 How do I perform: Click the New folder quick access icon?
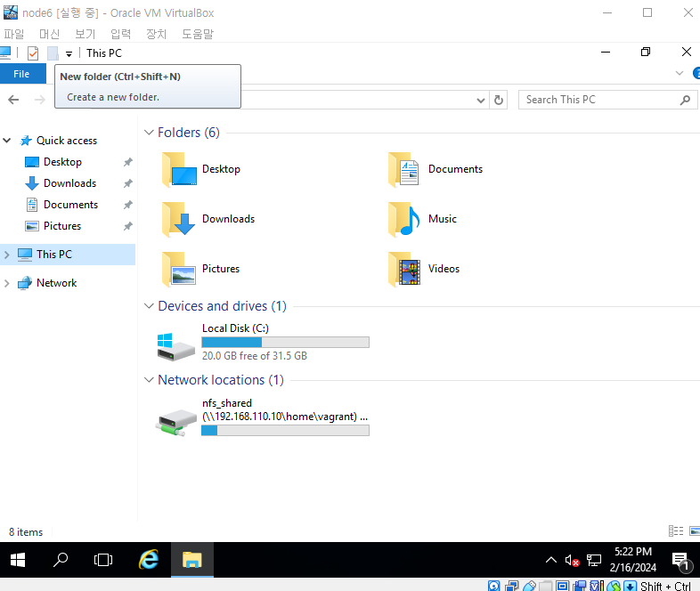click(53, 53)
